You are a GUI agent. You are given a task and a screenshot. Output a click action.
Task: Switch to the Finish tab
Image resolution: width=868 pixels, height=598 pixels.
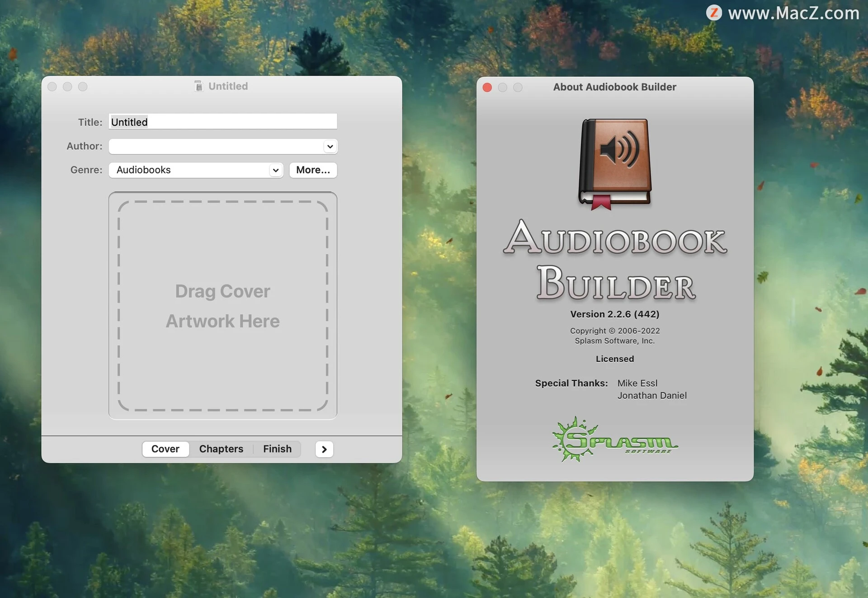click(x=277, y=449)
